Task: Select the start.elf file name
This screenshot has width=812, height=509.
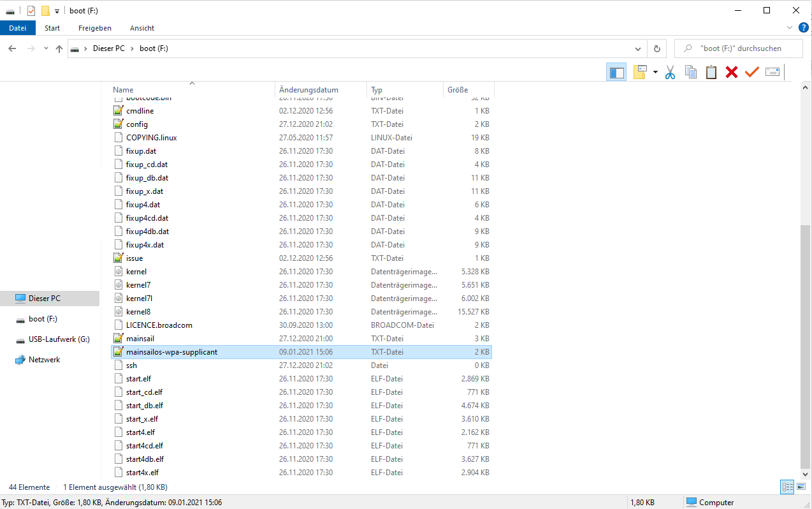Action: (x=138, y=379)
